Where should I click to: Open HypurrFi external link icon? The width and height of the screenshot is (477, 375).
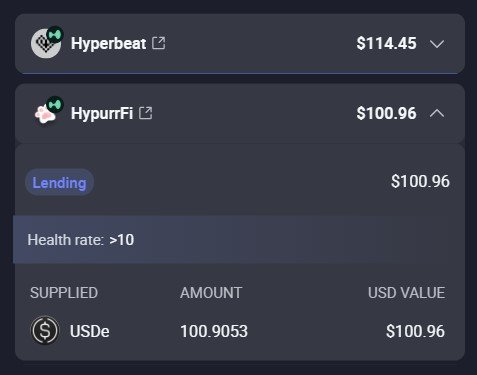146,113
